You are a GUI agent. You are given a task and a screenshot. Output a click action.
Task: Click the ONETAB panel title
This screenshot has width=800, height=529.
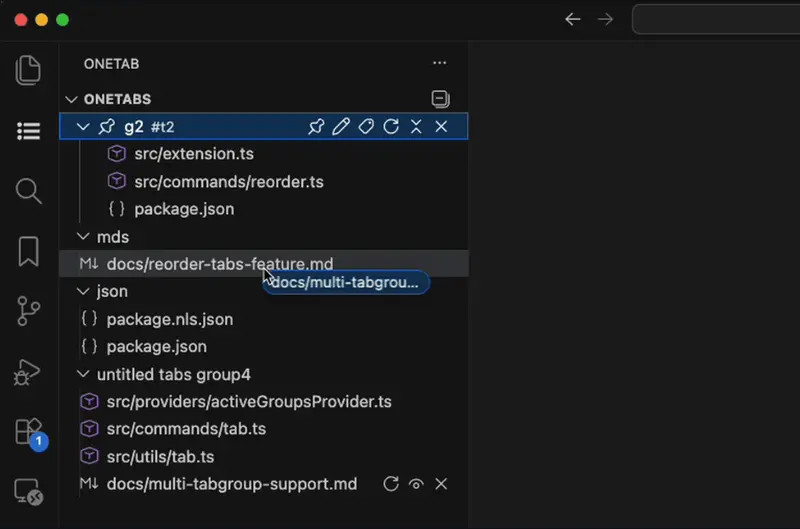coord(111,64)
